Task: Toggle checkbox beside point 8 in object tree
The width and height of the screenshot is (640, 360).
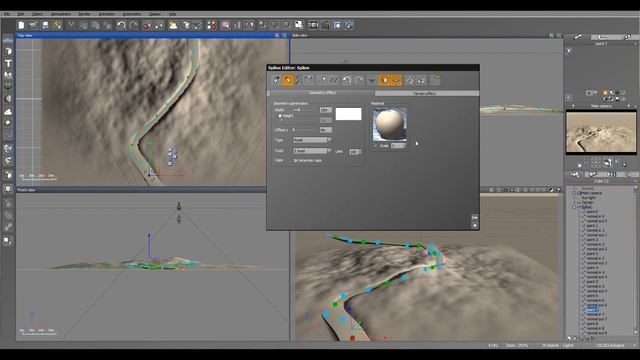Action: coord(583,324)
